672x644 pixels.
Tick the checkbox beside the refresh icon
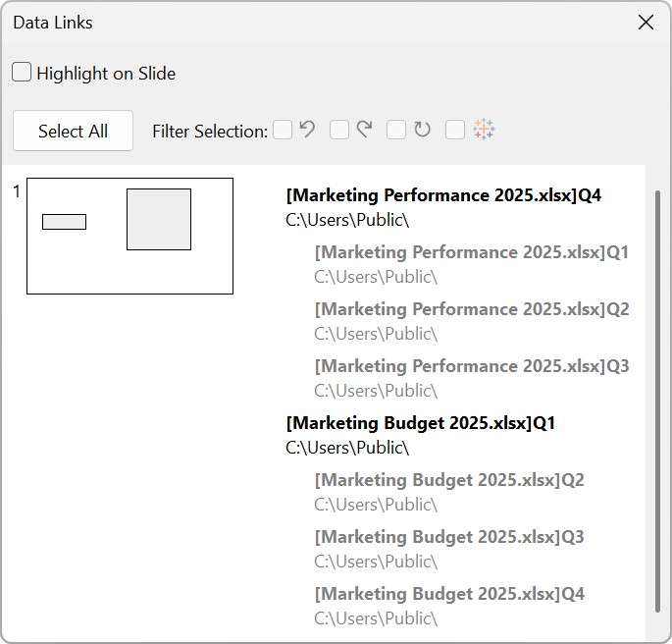point(396,130)
